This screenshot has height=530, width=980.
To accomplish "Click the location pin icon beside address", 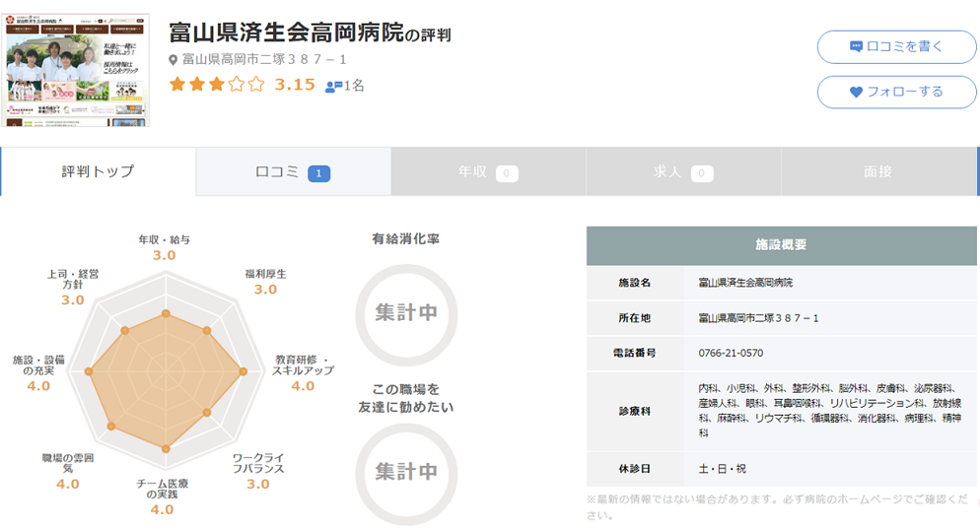I will [x=175, y=60].
